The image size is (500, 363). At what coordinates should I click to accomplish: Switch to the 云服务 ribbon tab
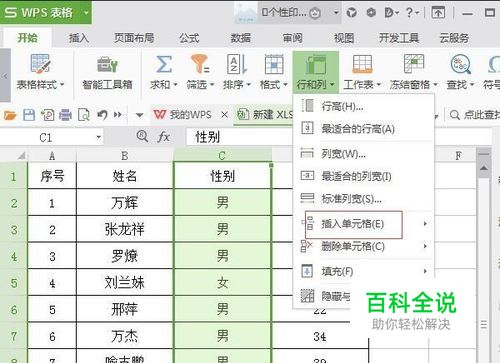point(454,38)
